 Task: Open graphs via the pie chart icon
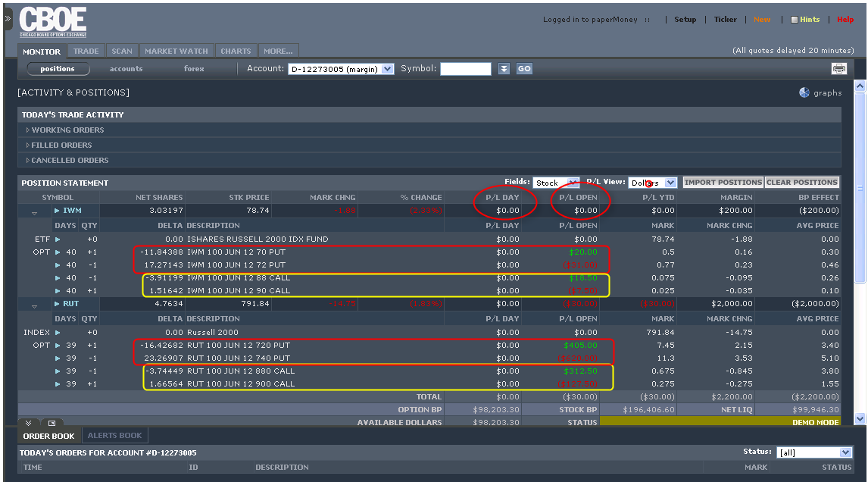click(804, 92)
